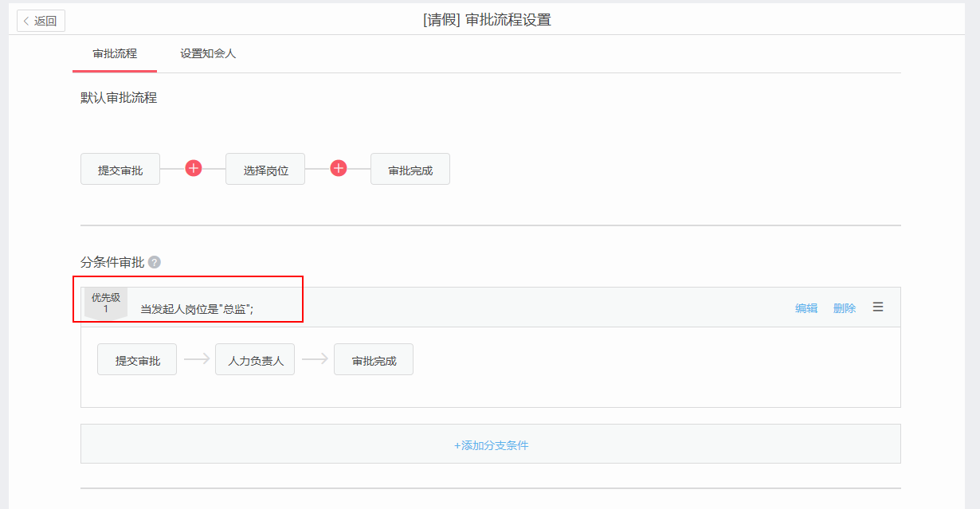Select 提交审批 node in 默认审批流程
Viewport: 980px width, 509px height.
tap(120, 170)
